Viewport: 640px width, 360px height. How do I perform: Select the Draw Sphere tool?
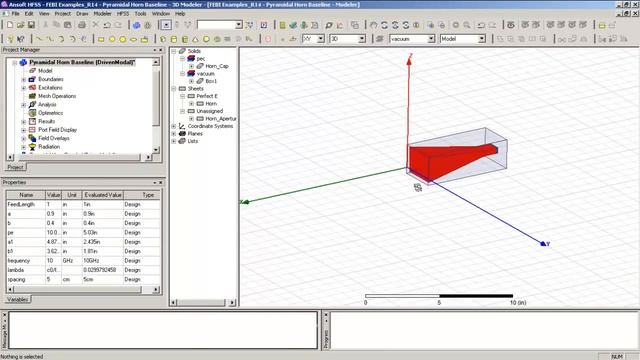[206, 39]
